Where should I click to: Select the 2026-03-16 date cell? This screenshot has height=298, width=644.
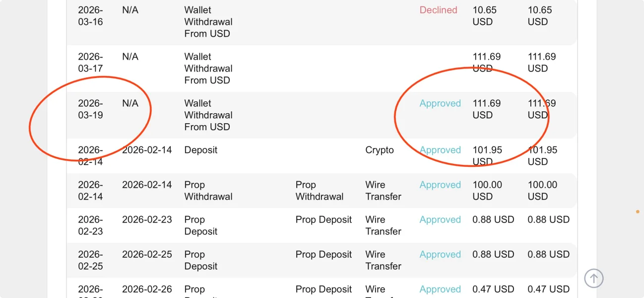click(x=90, y=16)
